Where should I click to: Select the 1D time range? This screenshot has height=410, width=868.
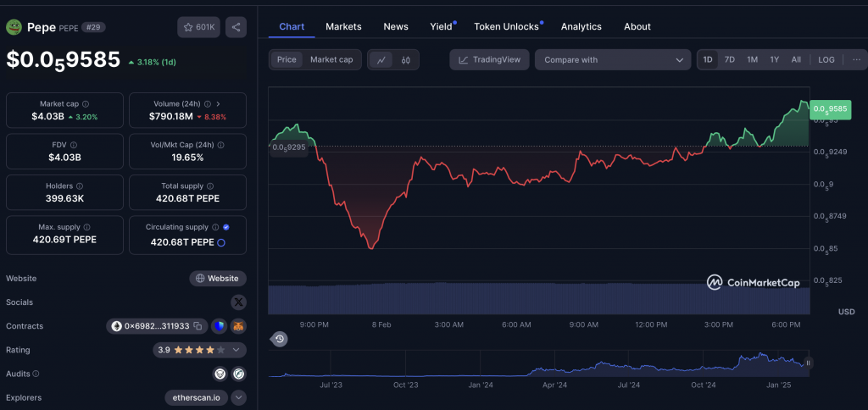point(708,60)
